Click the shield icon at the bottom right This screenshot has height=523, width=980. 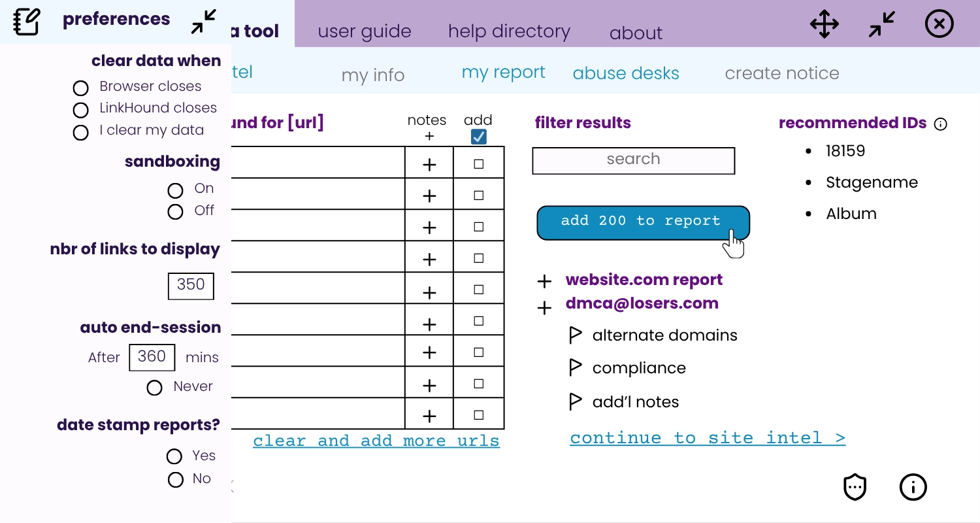(x=855, y=487)
